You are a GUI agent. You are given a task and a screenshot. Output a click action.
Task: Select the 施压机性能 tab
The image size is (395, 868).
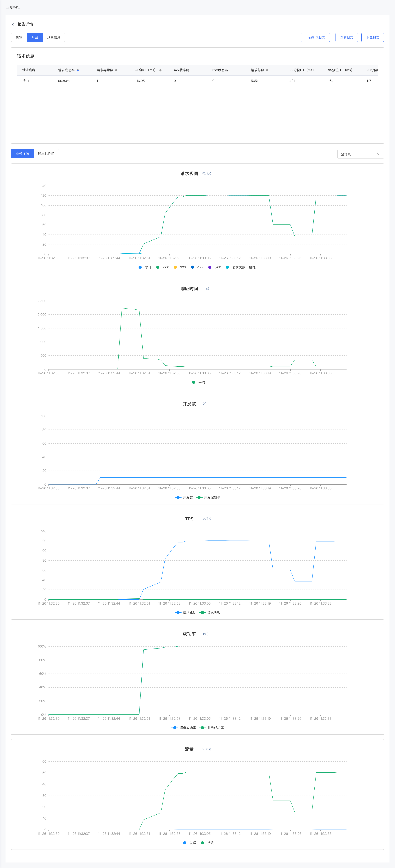point(46,154)
